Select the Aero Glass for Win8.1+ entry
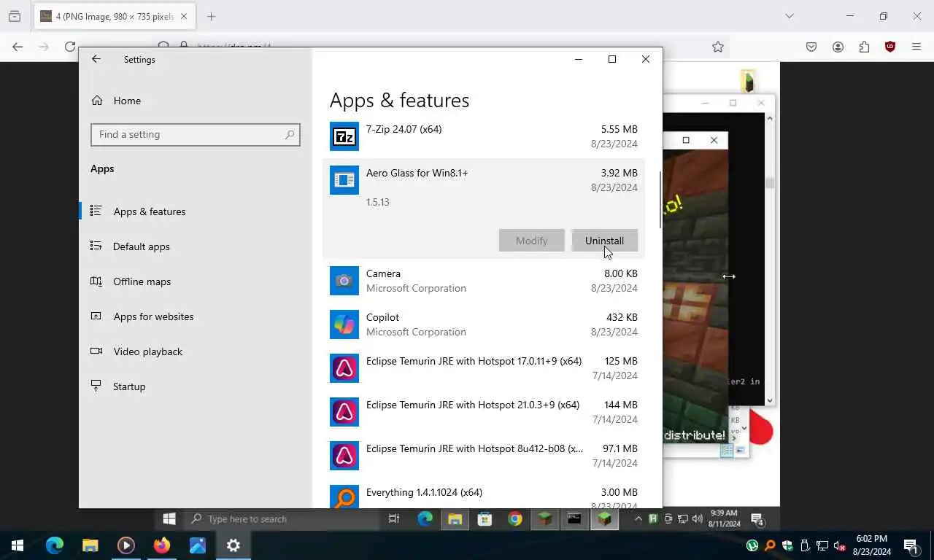 (x=484, y=209)
